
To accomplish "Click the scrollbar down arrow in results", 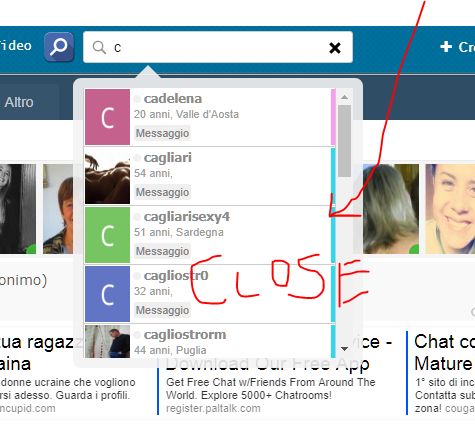I will click(344, 349).
